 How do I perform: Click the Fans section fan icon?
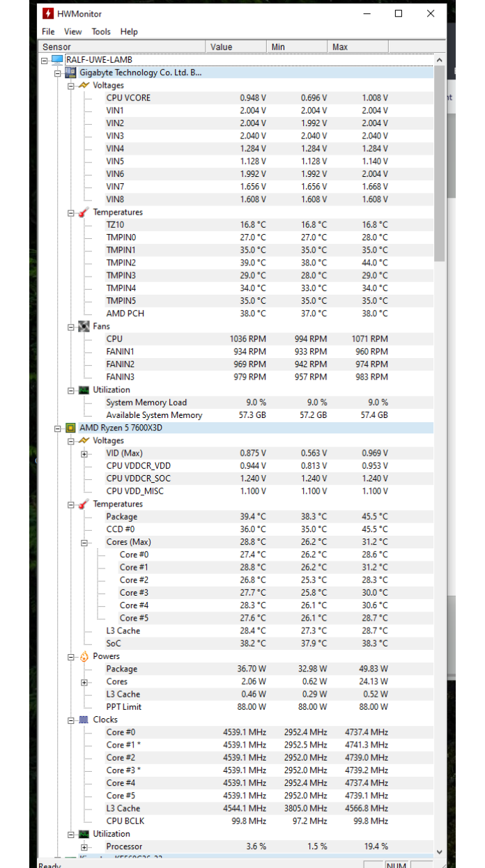pyautogui.click(x=84, y=326)
